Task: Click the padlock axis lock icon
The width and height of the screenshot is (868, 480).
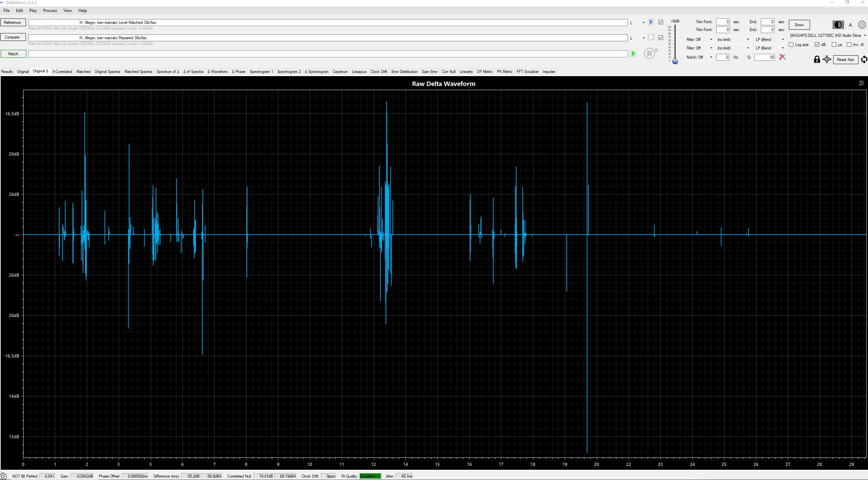Action: 817,60
